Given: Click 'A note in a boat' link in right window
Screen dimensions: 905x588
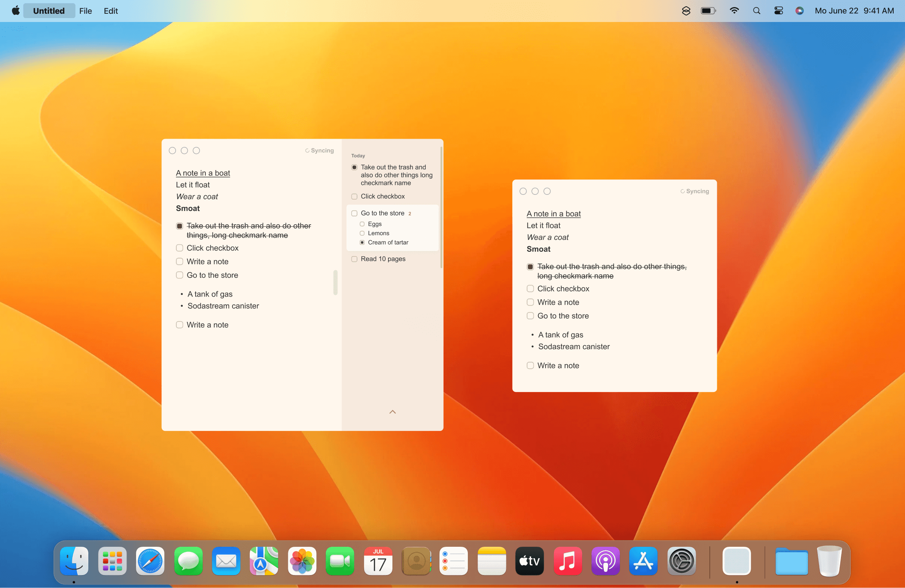Looking at the screenshot, I should [x=554, y=214].
